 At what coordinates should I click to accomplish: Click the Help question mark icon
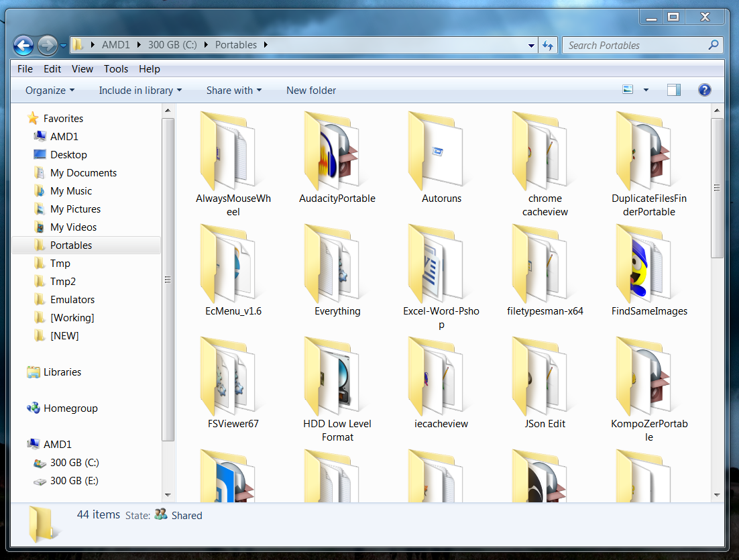tap(704, 90)
